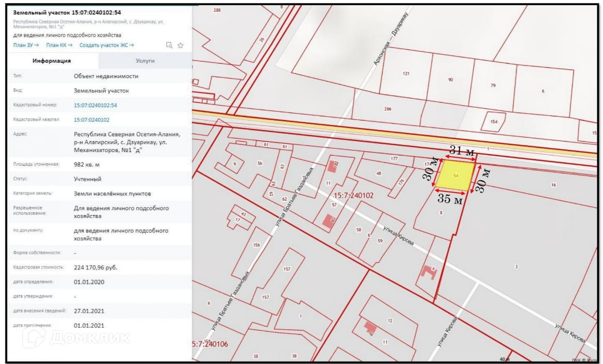The width and height of the screenshot is (603, 364).
Task: Click the red building on parcel 4
Action: coord(428,271)
